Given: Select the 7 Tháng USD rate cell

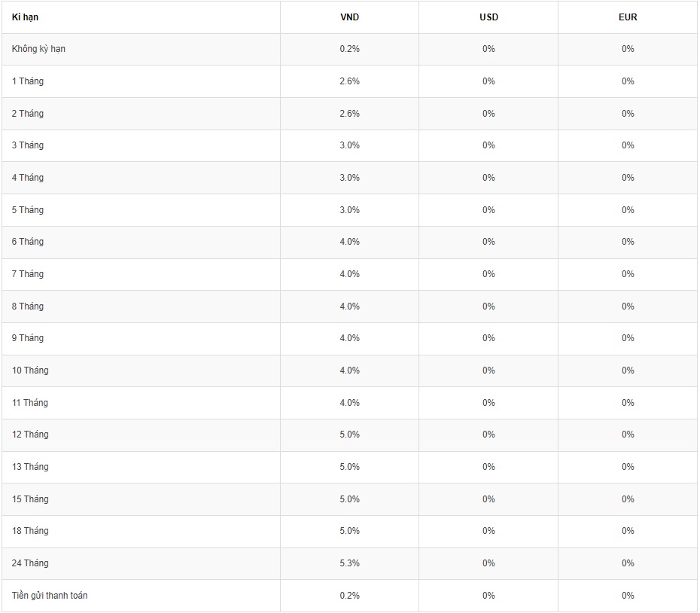Looking at the screenshot, I should tap(488, 274).
